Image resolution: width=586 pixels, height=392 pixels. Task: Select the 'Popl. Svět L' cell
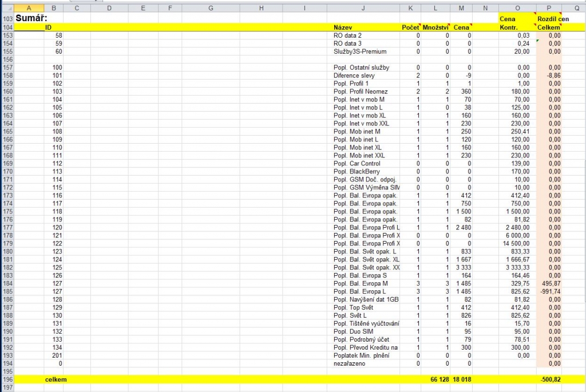coord(363,315)
